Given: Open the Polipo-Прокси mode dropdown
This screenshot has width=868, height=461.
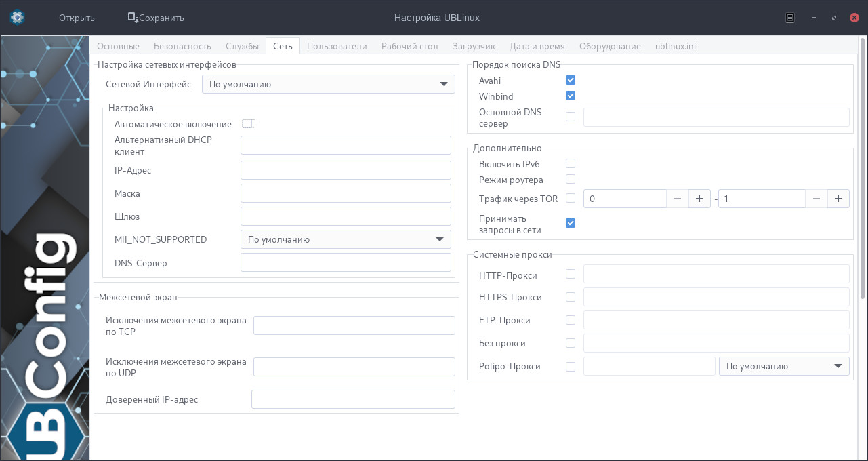Looking at the screenshot, I should [784, 366].
